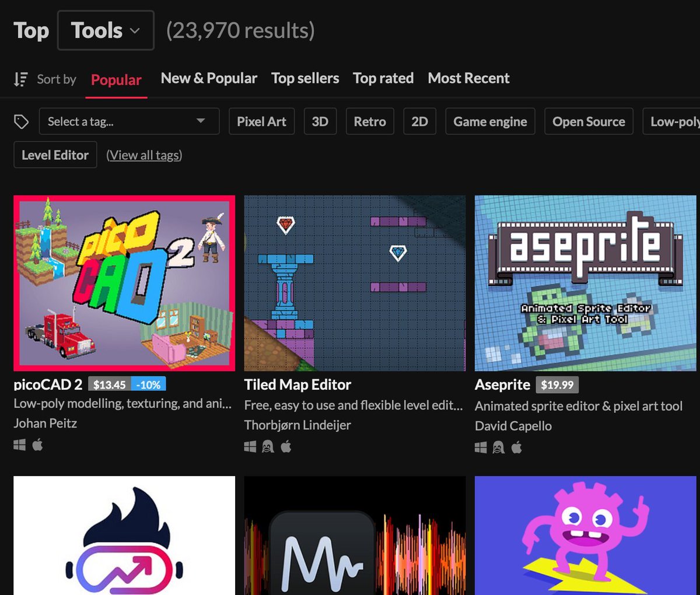
Task: Click the $13.45 price tag of picoCAD 2
Action: click(x=109, y=384)
